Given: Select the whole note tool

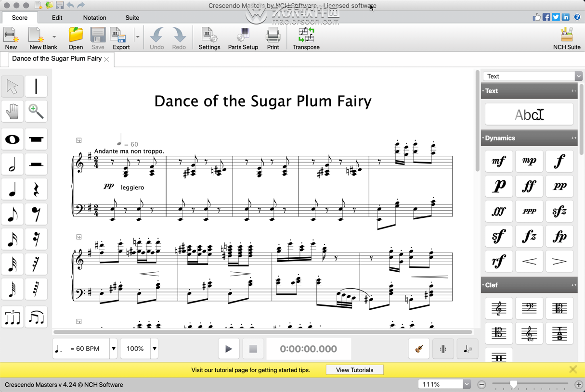Looking at the screenshot, I should (x=12, y=139).
